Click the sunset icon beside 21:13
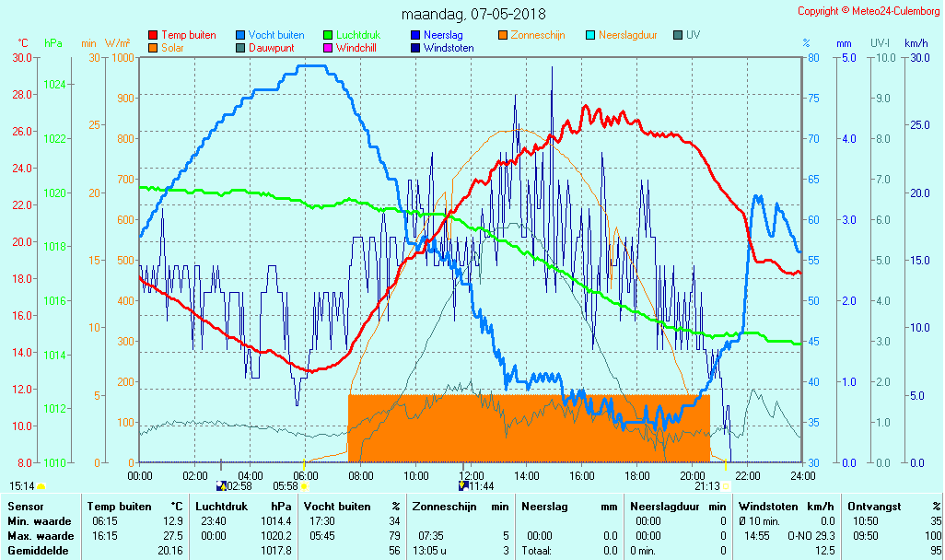This screenshot has width=945, height=560. [x=727, y=485]
